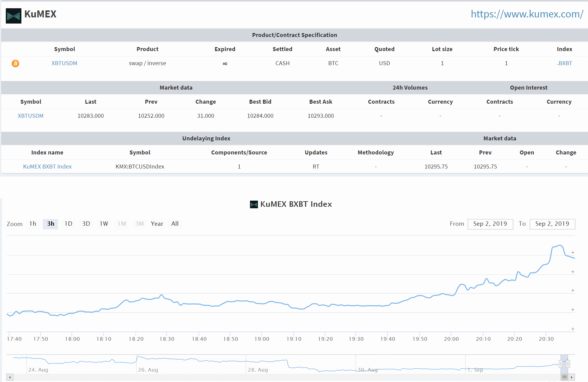Click the RT updates value

[x=316, y=167]
